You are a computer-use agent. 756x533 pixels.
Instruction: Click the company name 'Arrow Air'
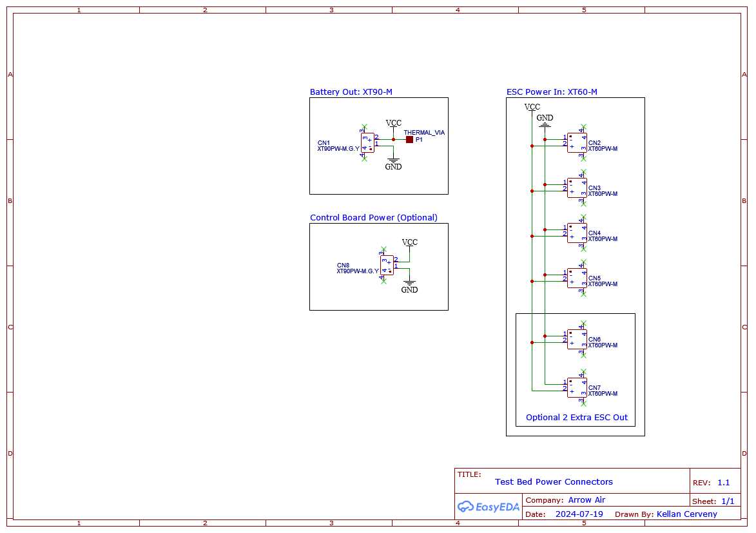pyautogui.click(x=586, y=499)
